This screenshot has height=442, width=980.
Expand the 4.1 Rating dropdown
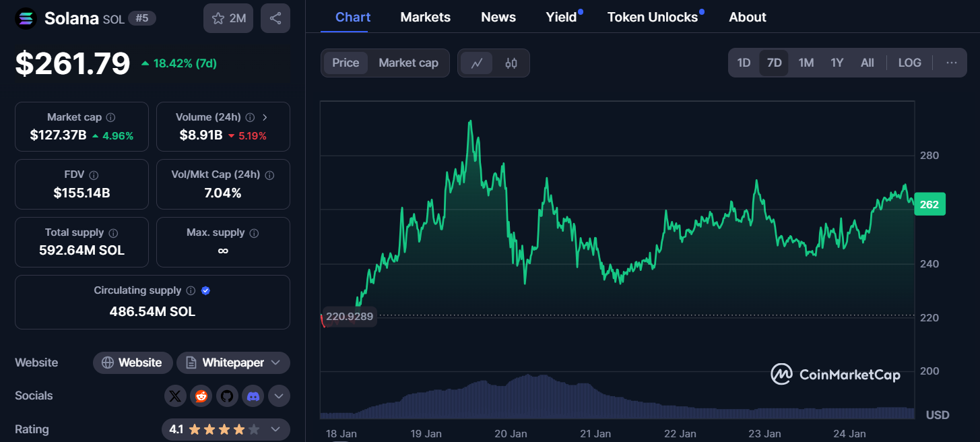[x=226, y=429]
